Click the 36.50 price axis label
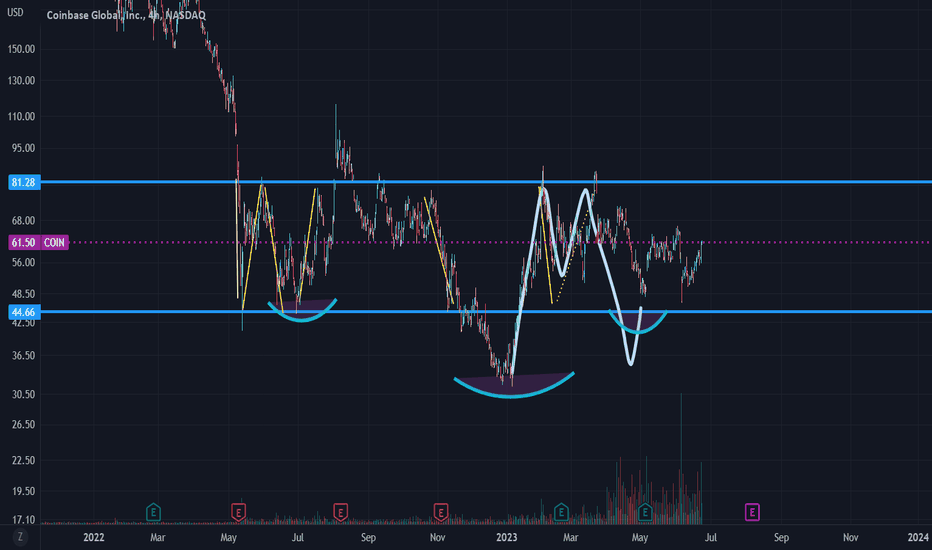The height and width of the screenshot is (550, 932). [x=23, y=356]
